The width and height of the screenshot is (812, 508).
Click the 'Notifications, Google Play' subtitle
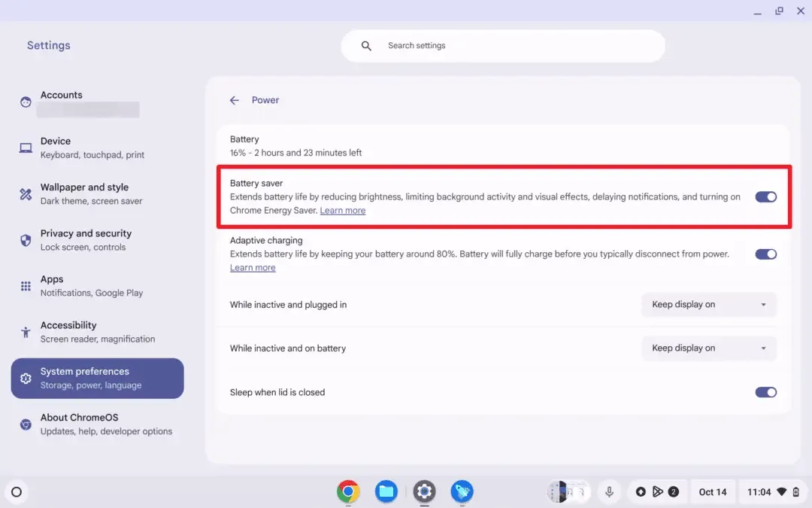92,293
